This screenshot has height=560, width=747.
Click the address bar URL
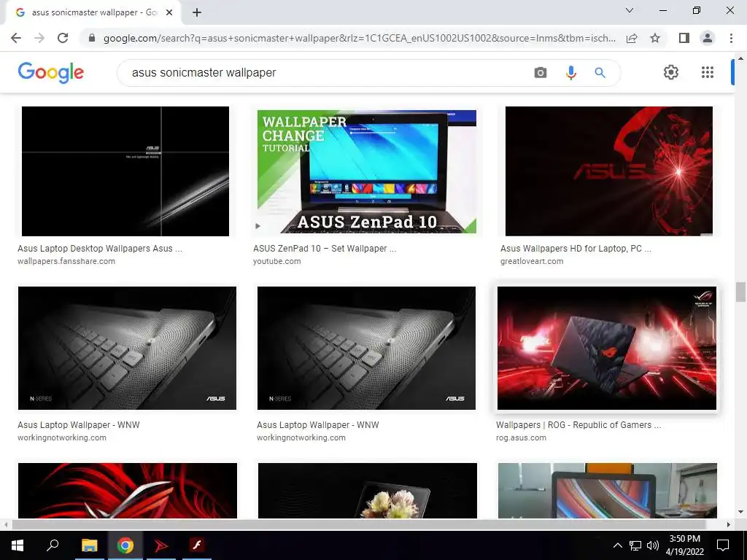coord(359,38)
